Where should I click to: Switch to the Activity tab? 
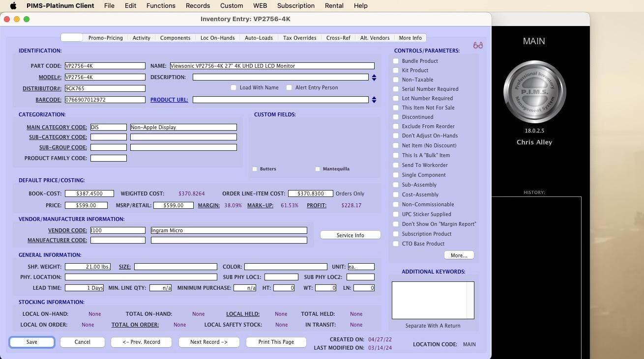(x=142, y=38)
